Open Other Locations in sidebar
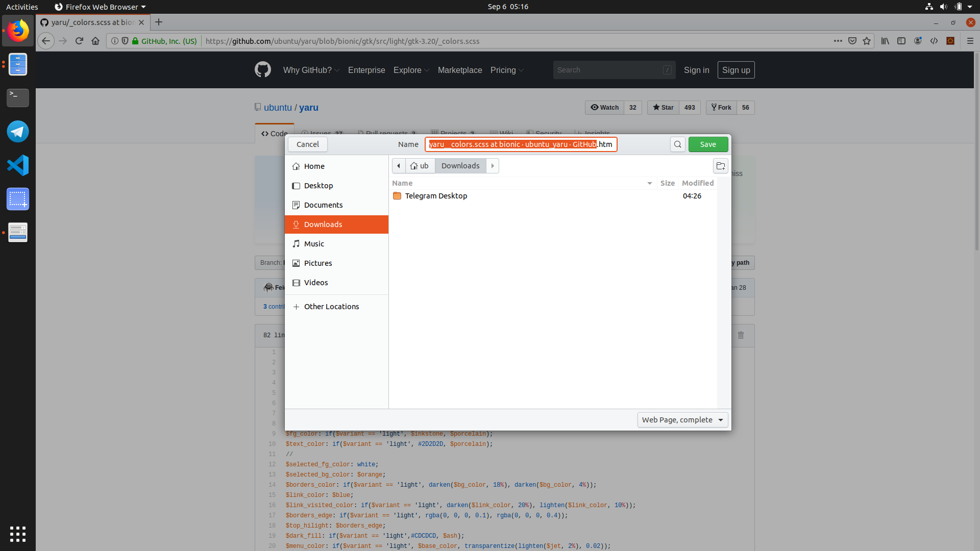 [331, 307]
